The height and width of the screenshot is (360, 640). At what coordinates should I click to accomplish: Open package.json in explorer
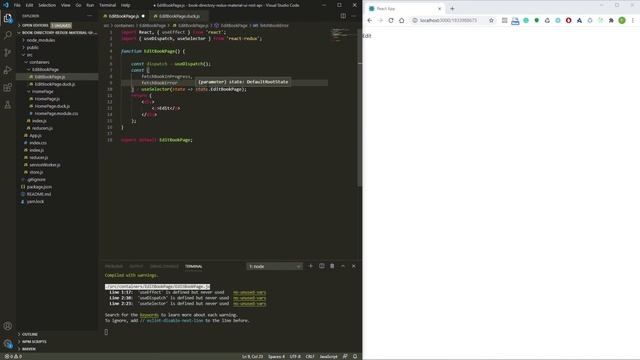(x=39, y=187)
